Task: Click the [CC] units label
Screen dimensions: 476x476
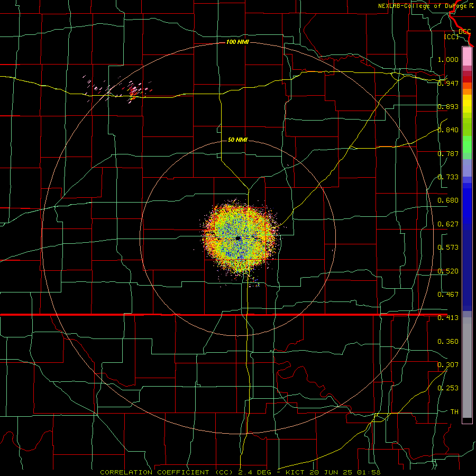Action: coord(451,36)
